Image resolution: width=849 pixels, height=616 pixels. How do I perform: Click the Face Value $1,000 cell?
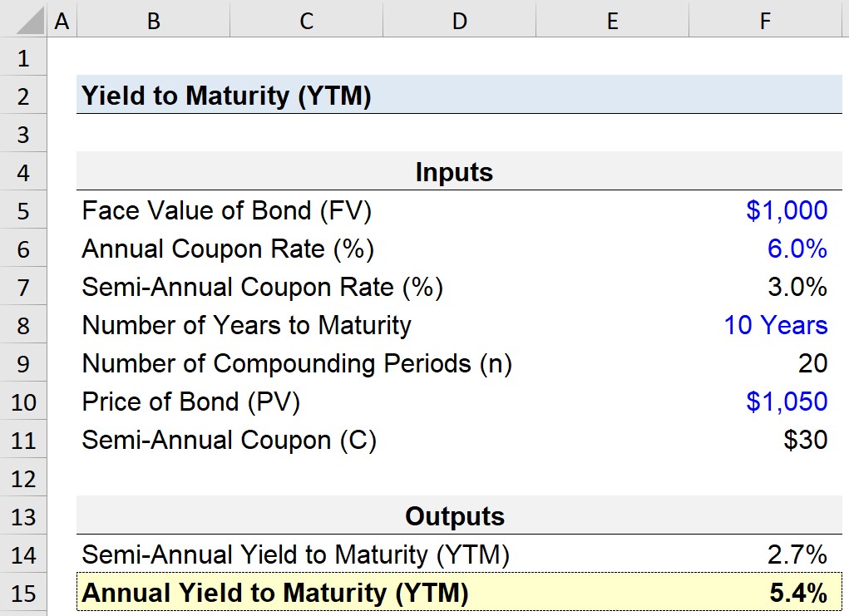pos(765,210)
